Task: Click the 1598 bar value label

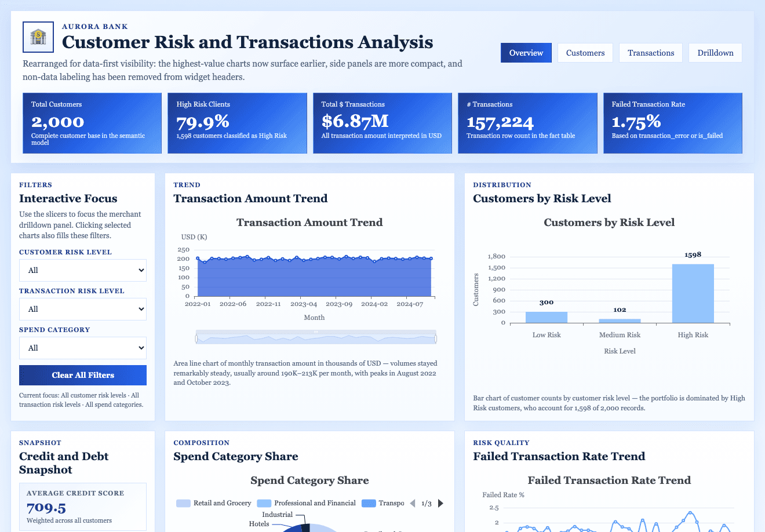Action: coord(693,254)
